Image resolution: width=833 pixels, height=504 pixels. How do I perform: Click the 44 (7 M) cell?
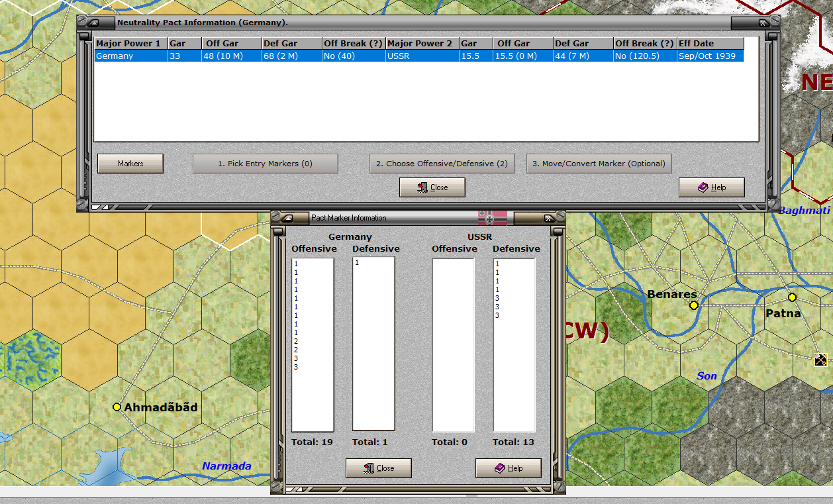(583, 56)
